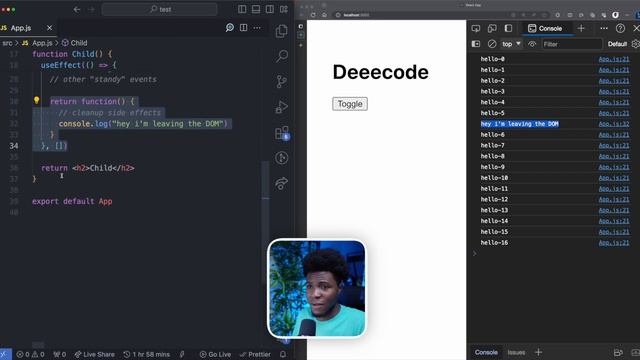Open console settings gear
640x360 pixels.
(x=635, y=44)
